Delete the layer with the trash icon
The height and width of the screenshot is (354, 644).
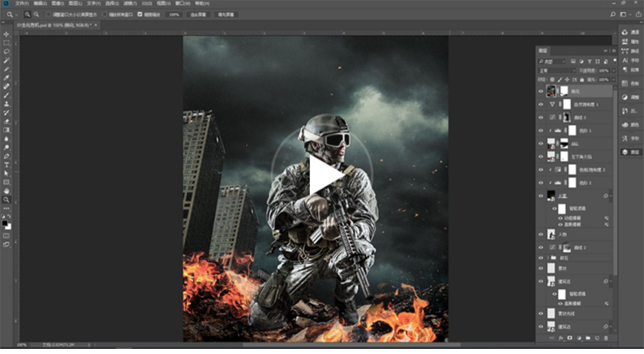point(606,338)
